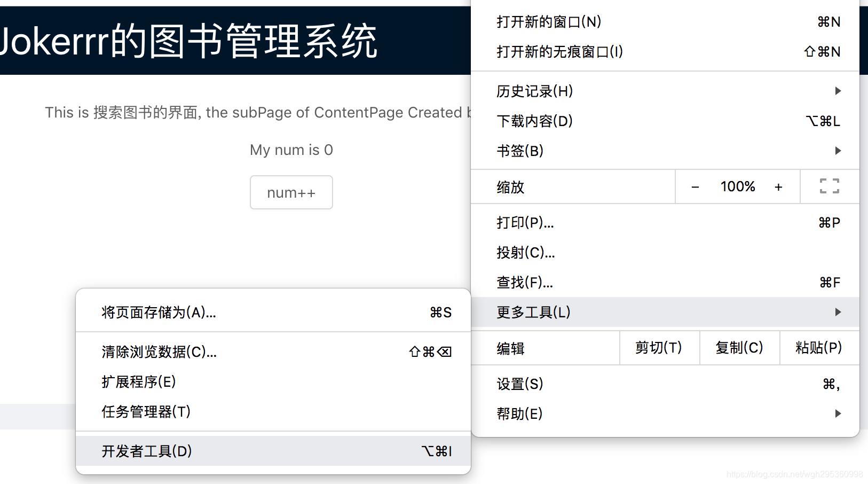This screenshot has height=484, width=868.
Task: Expand the 帮助(E) submenu arrow
Action: (838, 413)
